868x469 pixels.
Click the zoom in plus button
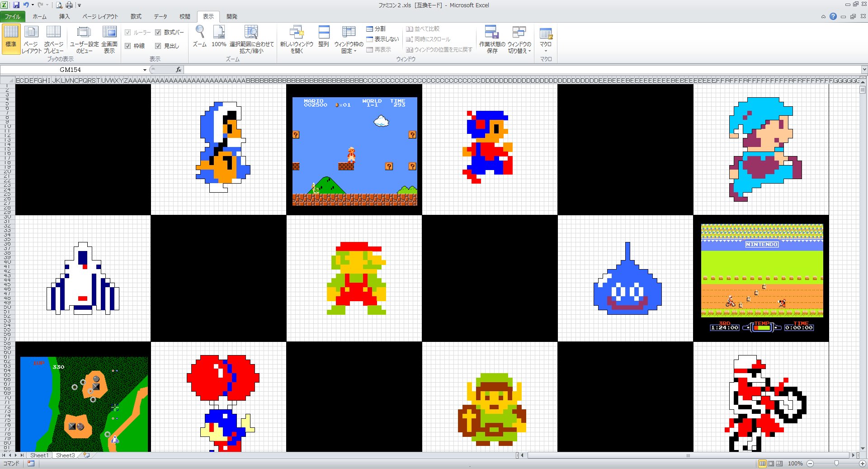862,464
